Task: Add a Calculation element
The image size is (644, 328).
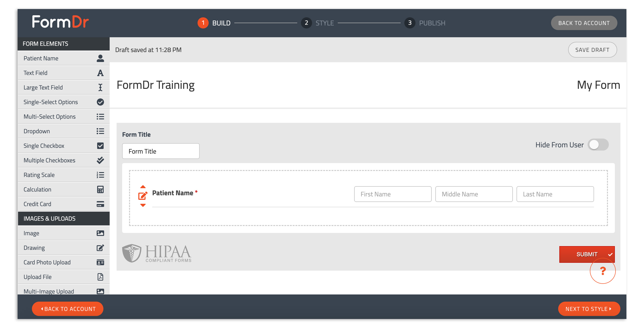Action: tap(64, 189)
